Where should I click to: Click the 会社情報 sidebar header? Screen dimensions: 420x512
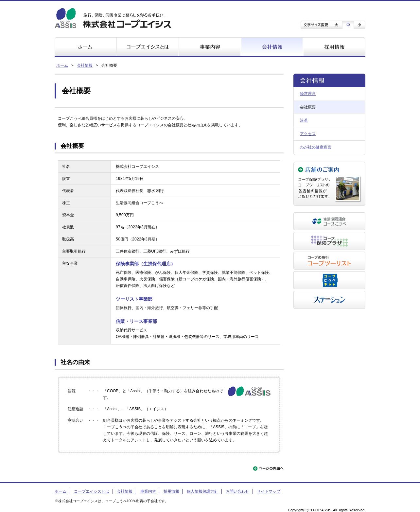point(329,80)
